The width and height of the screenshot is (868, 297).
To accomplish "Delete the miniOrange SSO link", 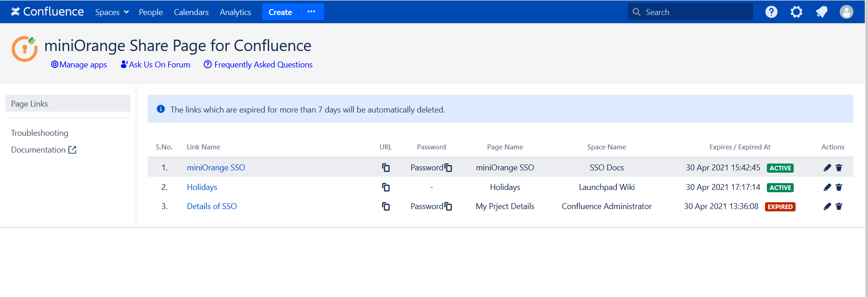I will pos(839,168).
